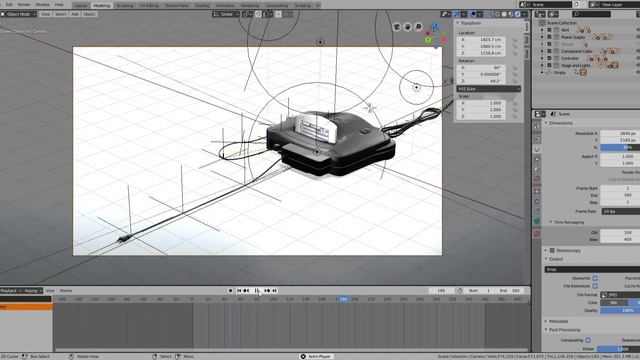Toggle Compositing post processing checkbox
Viewport: 640px width, 360px height.
(588, 340)
